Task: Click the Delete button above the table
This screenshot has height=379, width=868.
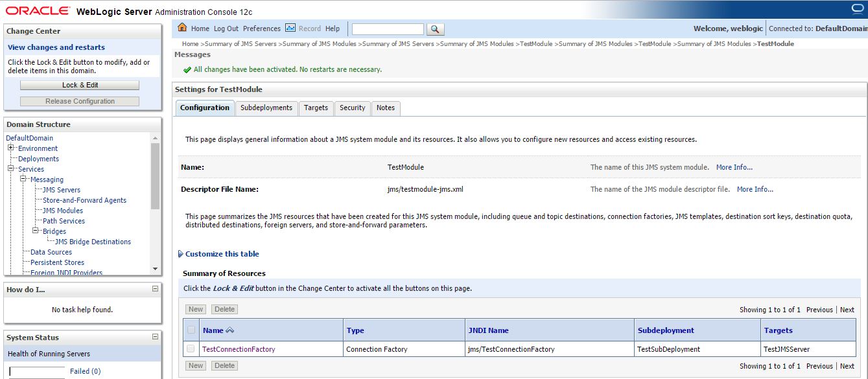Action: [x=224, y=310]
